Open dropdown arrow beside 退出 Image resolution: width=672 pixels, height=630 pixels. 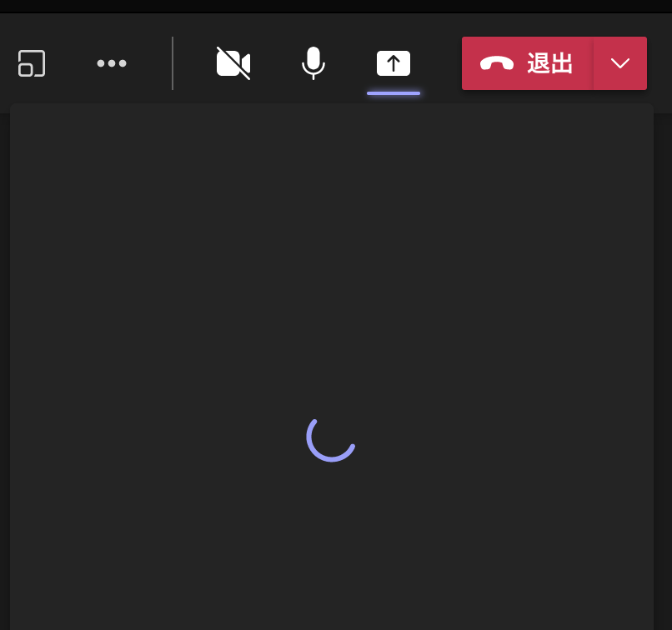(x=620, y=63)
